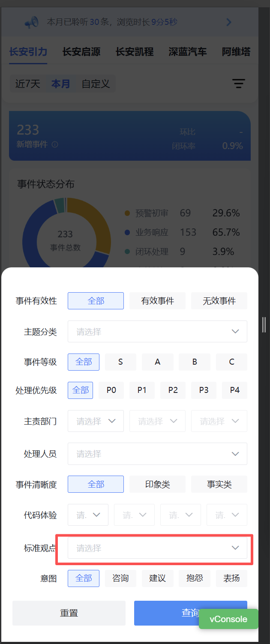Switch to the 深蓝汽车 tab

pos(187,52)
